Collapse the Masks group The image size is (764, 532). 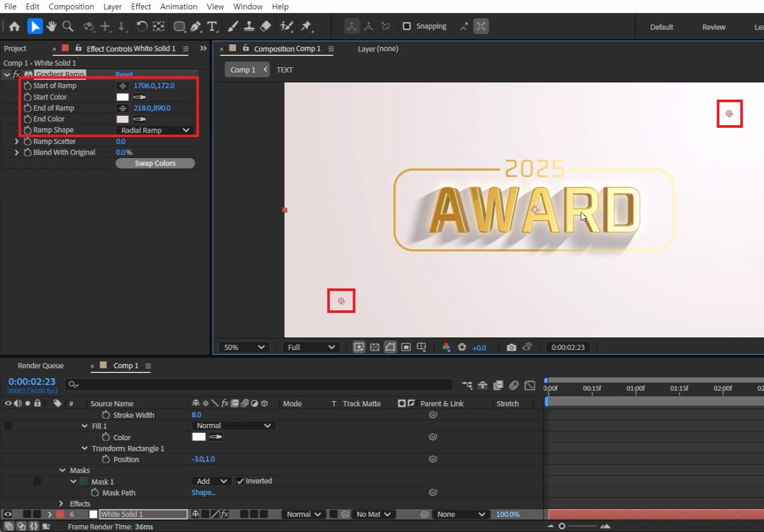coord(62,470)
